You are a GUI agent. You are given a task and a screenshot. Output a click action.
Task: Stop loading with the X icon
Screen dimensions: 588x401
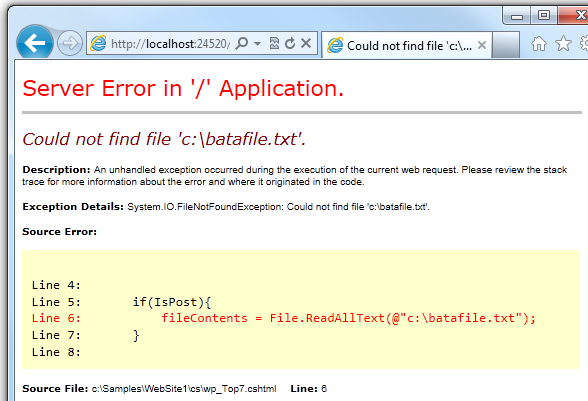[306, 44]
